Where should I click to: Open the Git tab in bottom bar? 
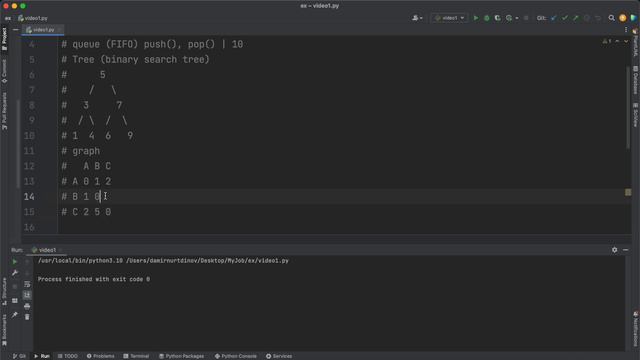coord(19,356)
